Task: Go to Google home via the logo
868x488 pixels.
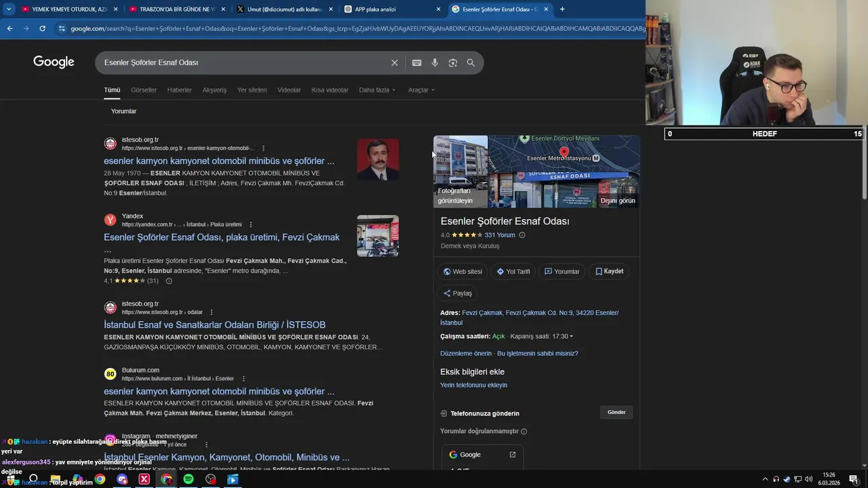Action: point(54,62)
